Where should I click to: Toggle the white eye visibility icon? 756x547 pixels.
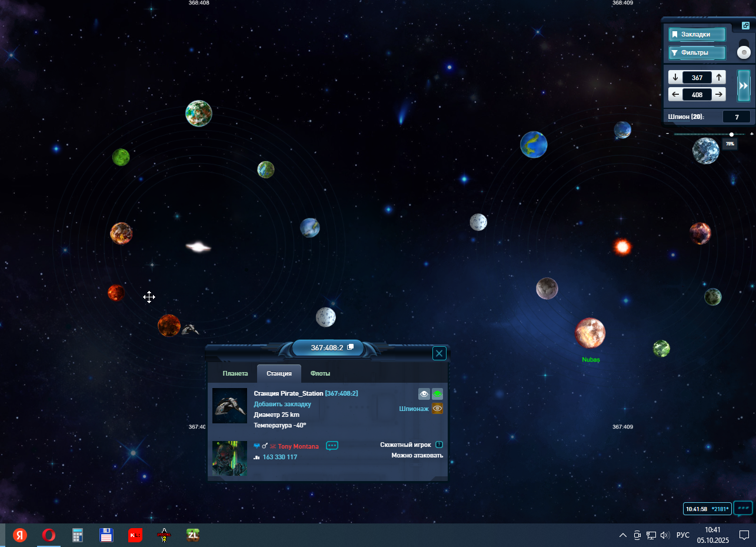pyautogui.click(x=424, y=394)
